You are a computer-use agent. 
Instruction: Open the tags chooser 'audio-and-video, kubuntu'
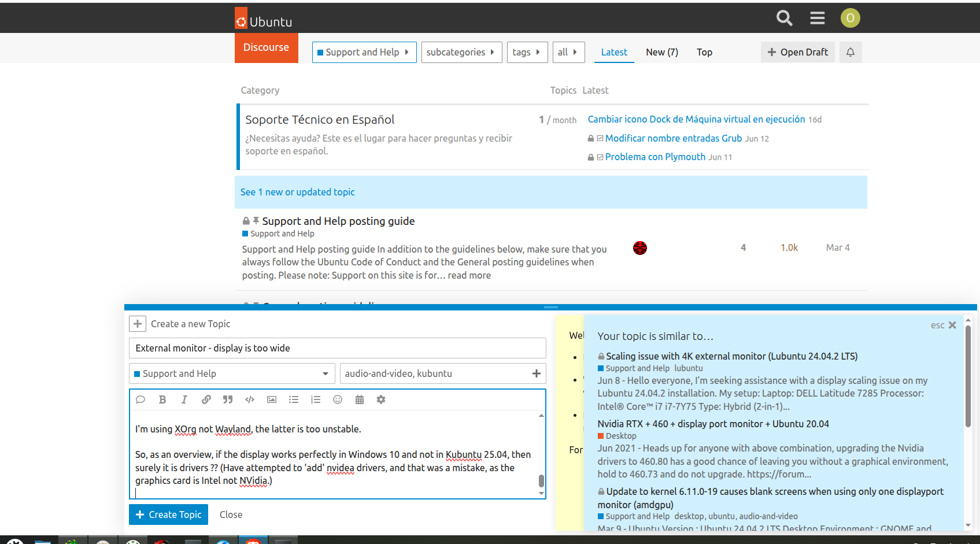[x=443, y=373]
